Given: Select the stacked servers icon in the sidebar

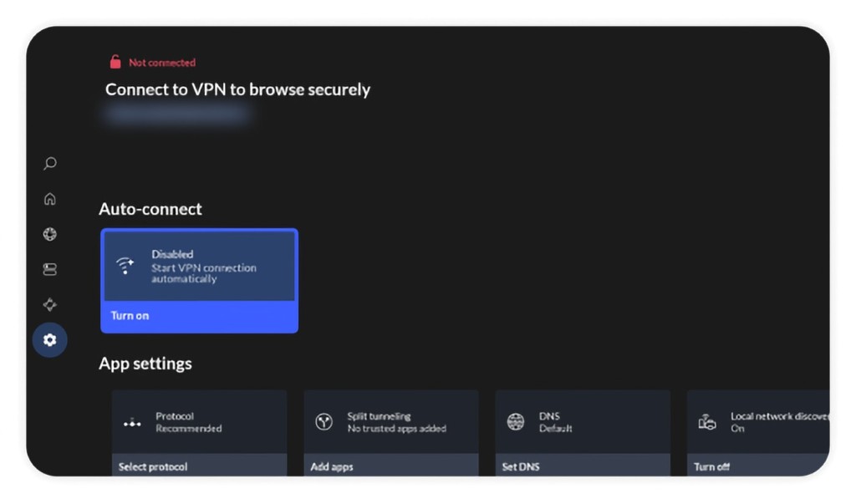Looking at the screenshot, I should (50, 269).
